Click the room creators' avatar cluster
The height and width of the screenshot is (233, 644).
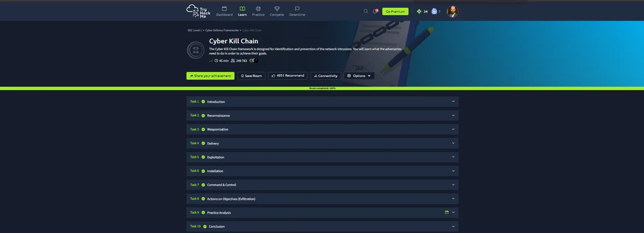pyautogui.click(x=254, y=61)
